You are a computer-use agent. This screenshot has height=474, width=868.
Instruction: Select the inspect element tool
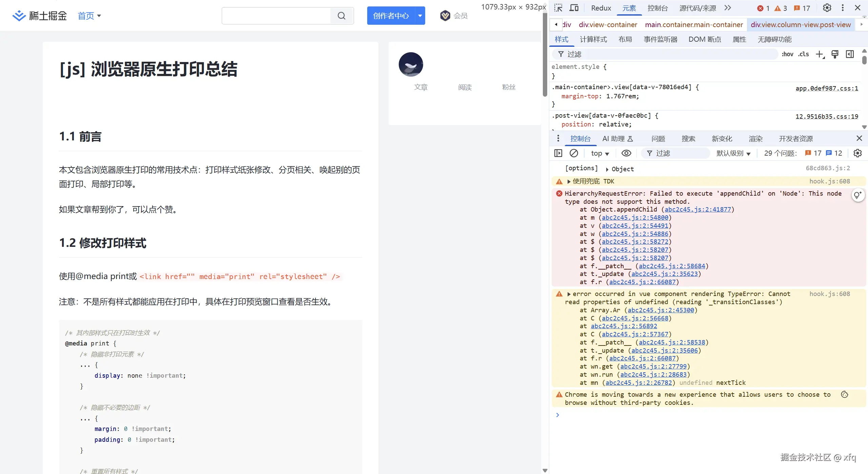click(x=558, y=7)
